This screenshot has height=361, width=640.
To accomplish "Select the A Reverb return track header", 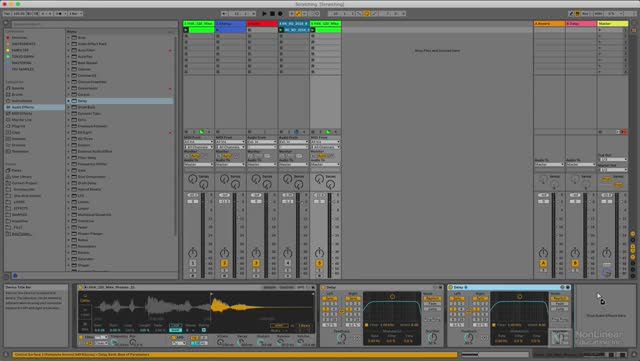I will (549, 24).
